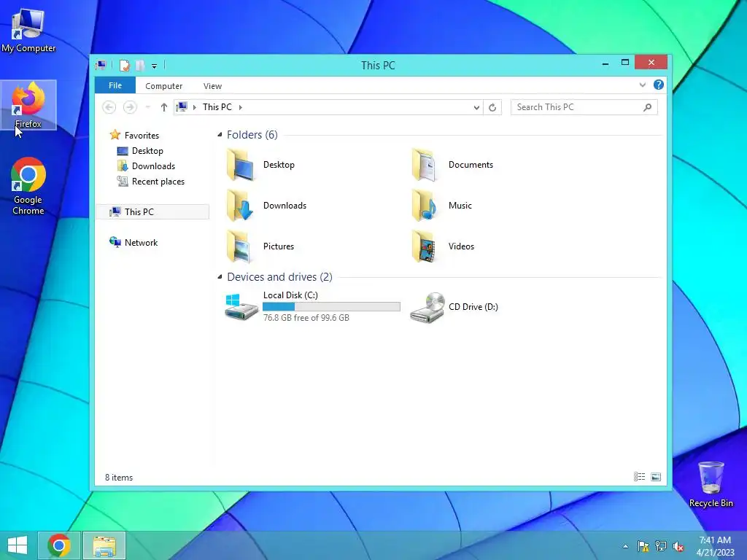Collapse the Folders (6) group
Screen dimensions: 747x560
pos(220,135)
